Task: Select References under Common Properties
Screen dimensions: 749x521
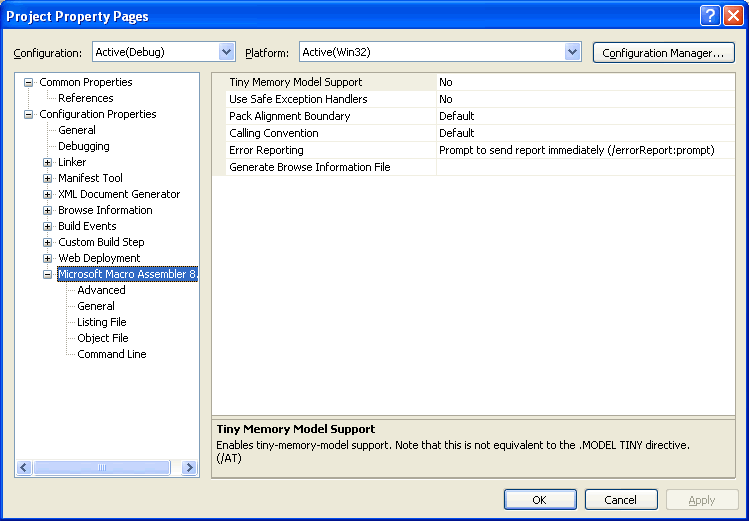Action: [x=86, y=98]
